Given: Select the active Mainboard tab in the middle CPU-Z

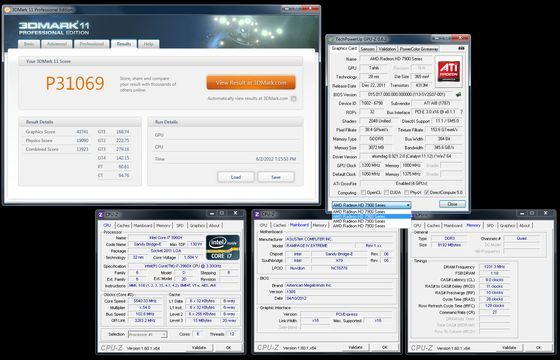Looking at the screenshot, I should tap(299, 225).
